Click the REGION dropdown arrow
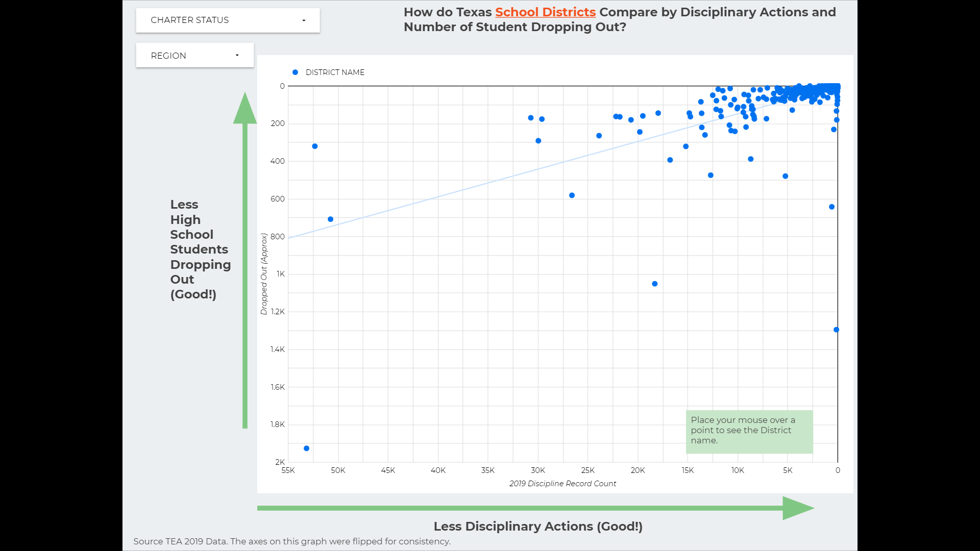Viewport: 980px width, 551px height. 237,56
